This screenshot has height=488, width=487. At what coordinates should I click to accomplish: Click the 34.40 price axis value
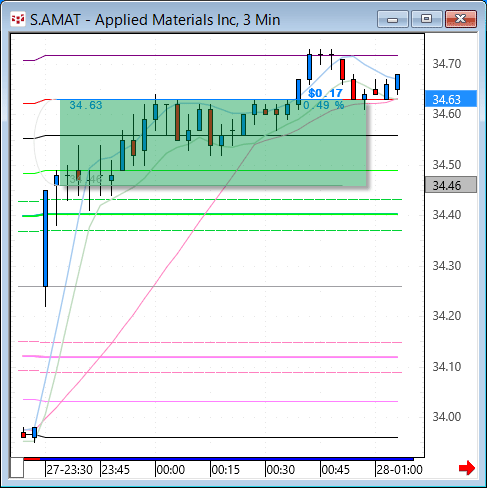(x=447, y=215)
